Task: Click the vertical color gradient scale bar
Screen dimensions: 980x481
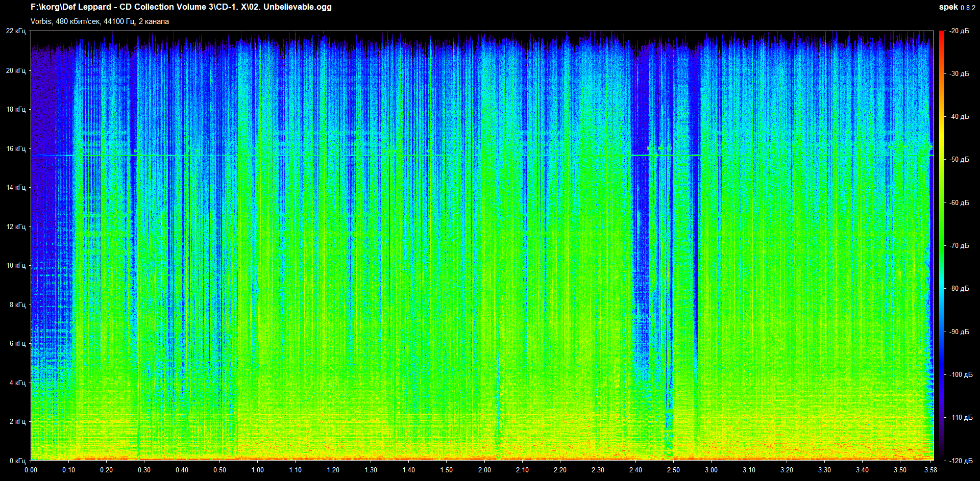Action: click(942, 245)
